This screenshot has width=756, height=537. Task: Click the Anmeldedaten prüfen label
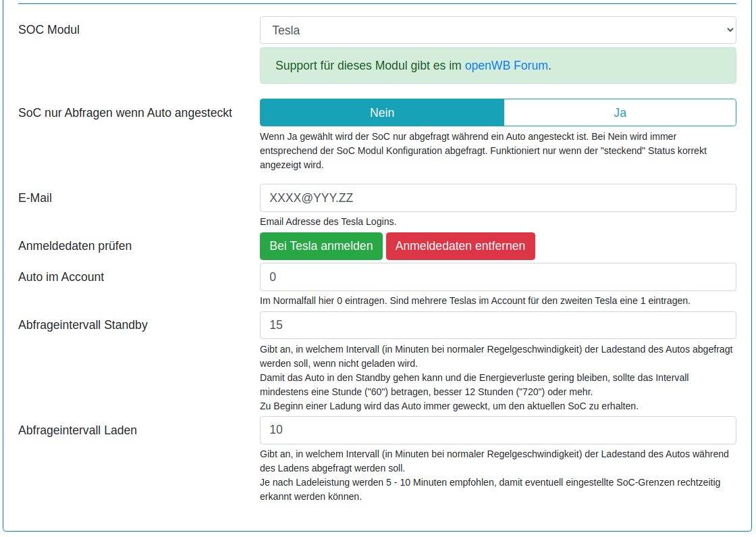(x=75, y=246)
